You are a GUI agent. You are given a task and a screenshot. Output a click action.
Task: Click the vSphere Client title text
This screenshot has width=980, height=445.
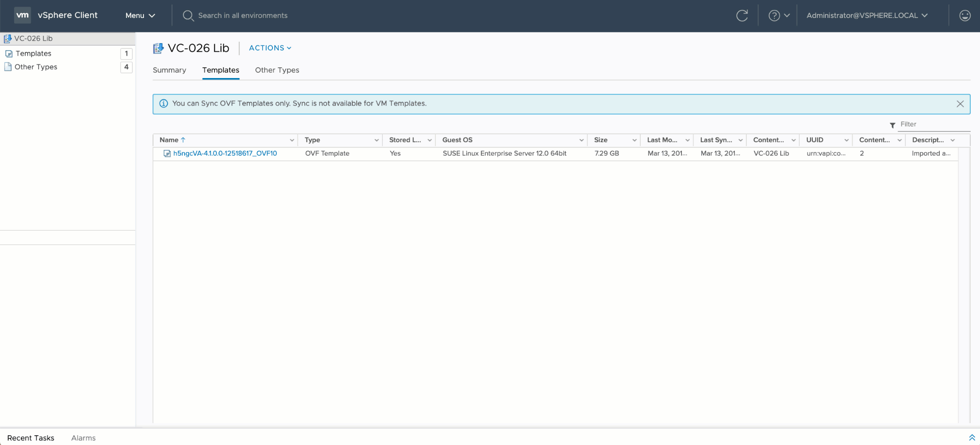point(68,15)
